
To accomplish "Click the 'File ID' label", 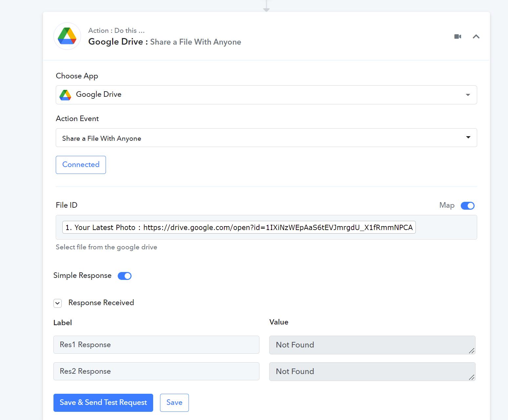I will (x=67, y=205).
